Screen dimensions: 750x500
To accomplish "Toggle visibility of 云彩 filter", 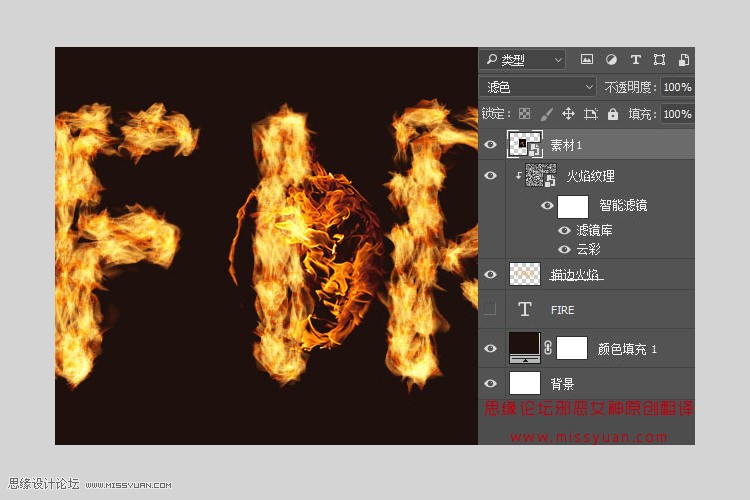I will [564, 249].
